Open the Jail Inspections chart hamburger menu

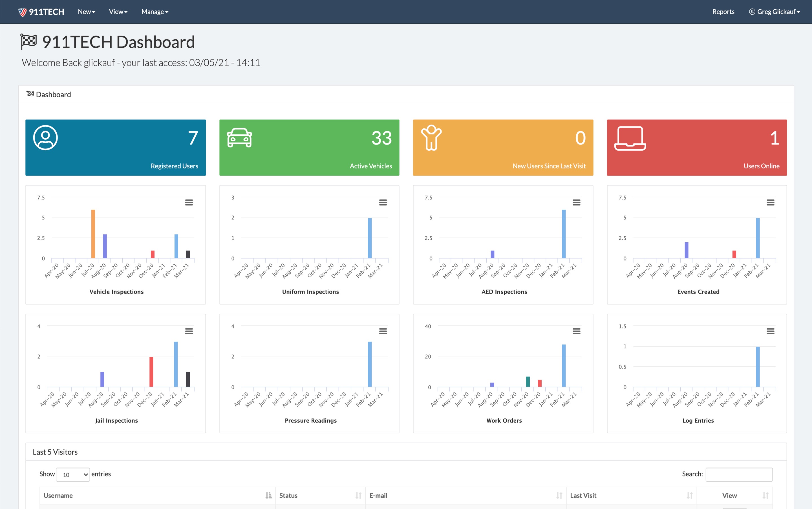tap(189, 331)
